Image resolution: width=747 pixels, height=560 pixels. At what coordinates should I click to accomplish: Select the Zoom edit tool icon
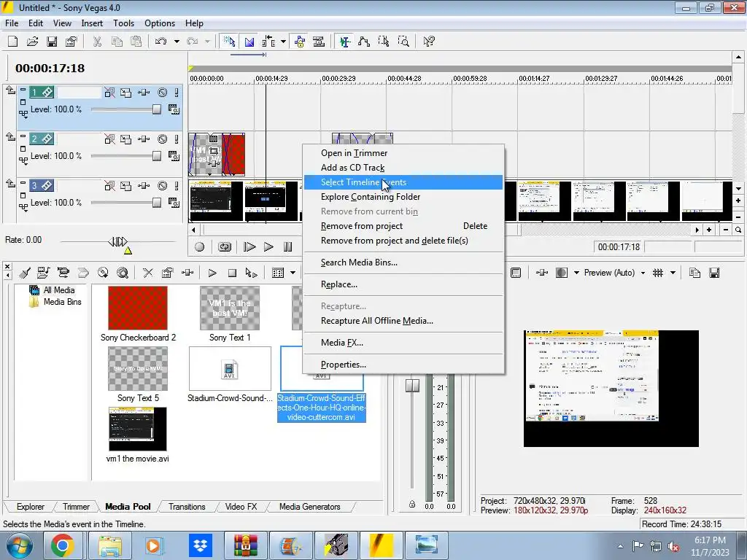click(x=403, y=42)
